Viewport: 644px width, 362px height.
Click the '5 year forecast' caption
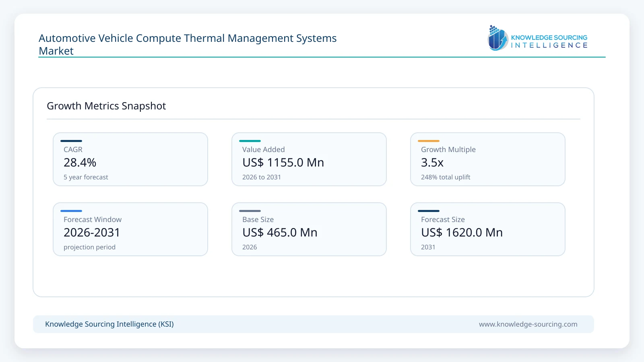86,177
